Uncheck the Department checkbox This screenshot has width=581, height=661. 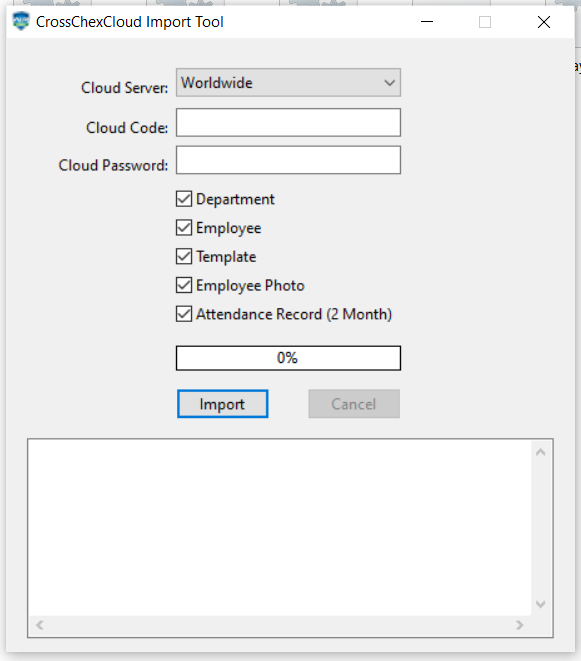coord(184,199)
